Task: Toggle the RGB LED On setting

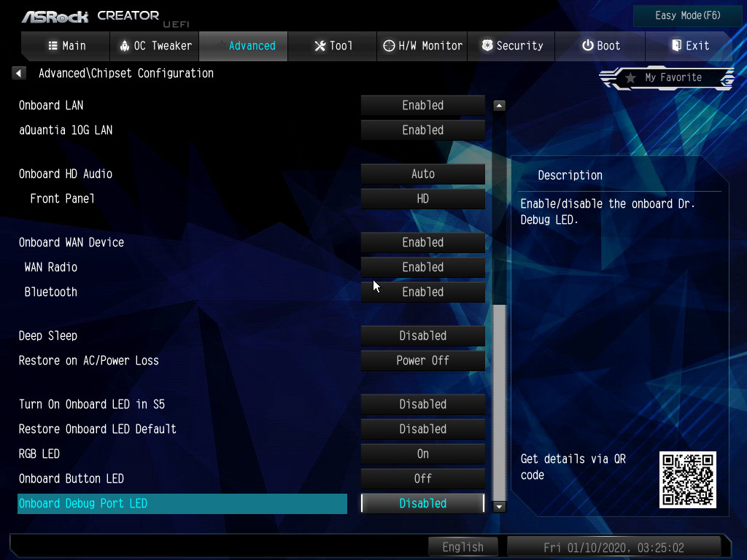Action: pyautogui.click(x=422, y=454)
